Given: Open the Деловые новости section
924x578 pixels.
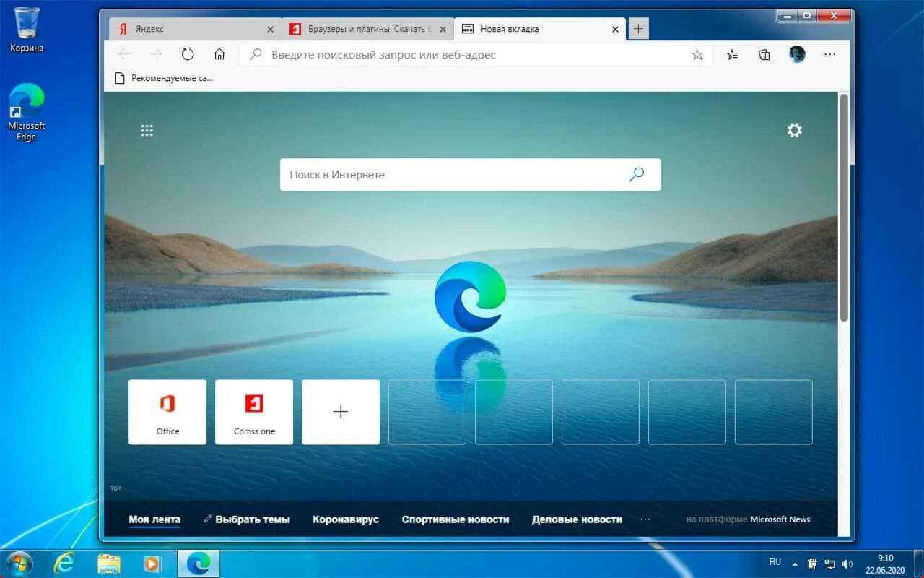Looking at the screenshot, I should 577,519.
